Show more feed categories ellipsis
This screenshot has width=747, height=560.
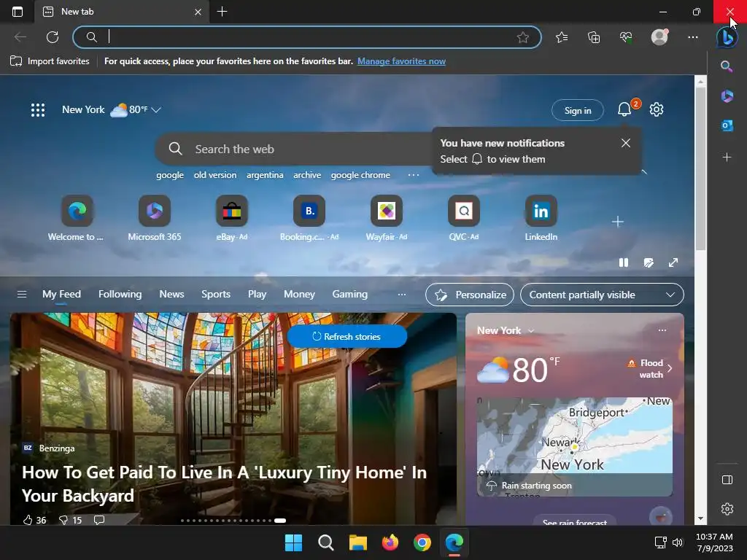point(402,295)
